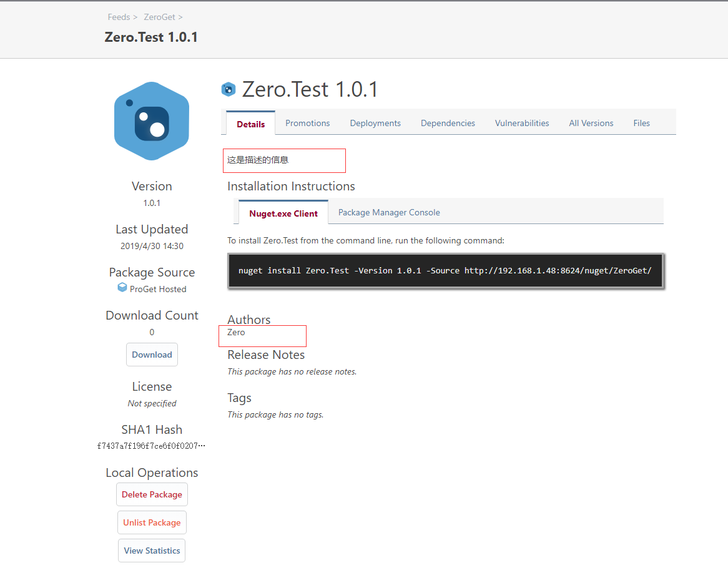Click the Installation Instructions heading
The image size is (728, 568).
[291, 186]
